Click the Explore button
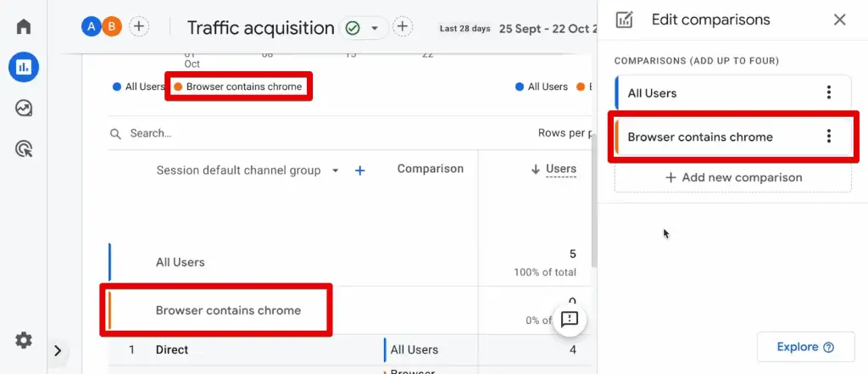Viewport: 868px width, 374px height. click(804, 347)
